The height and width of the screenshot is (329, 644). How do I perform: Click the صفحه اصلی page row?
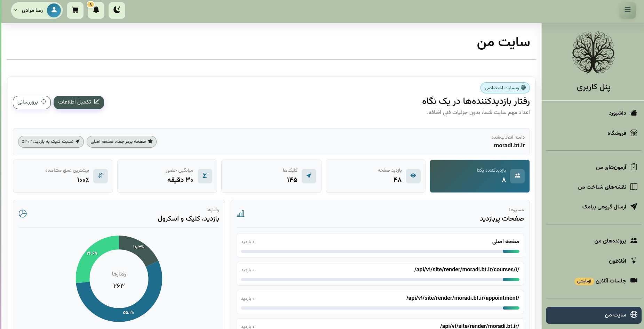click(380, 245)
